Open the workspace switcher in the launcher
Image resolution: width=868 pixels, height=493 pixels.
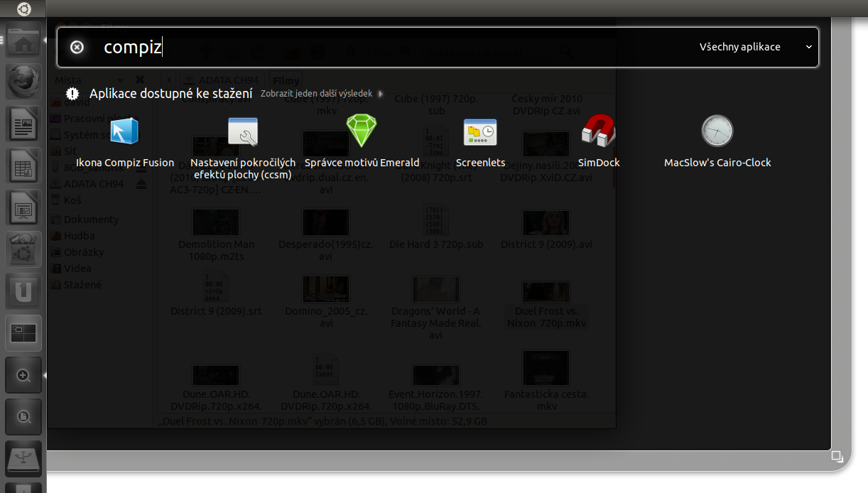(23, 332)
